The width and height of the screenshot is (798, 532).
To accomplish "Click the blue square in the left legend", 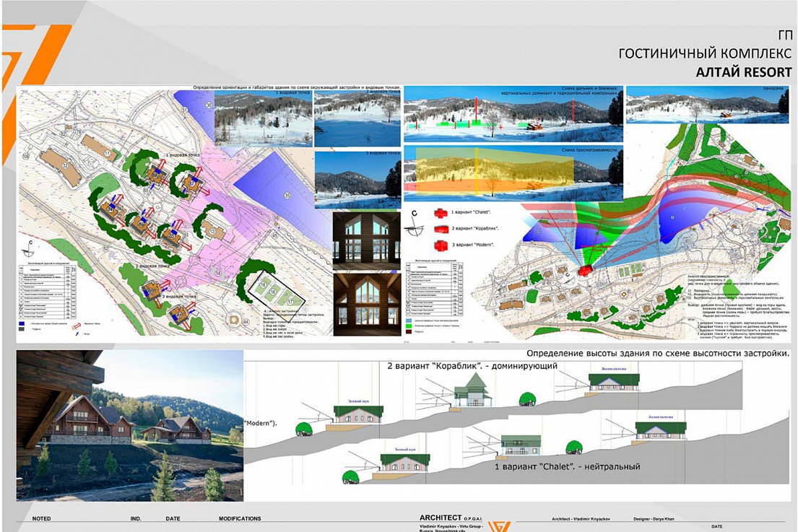I will 22,323.
